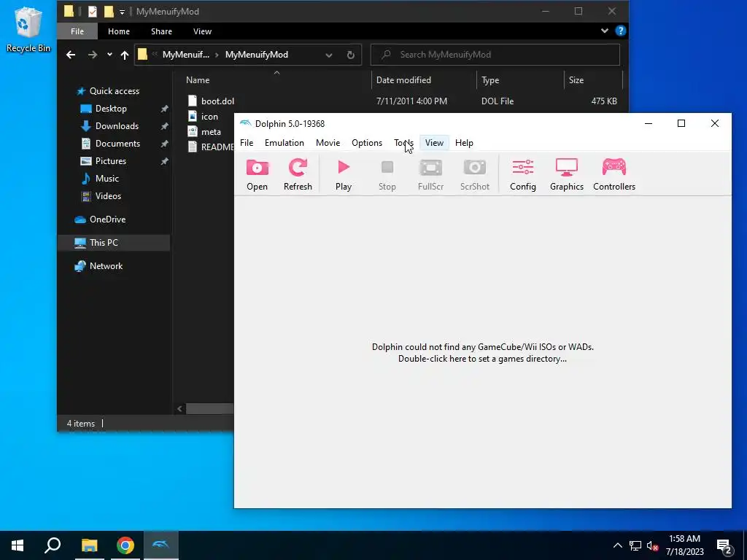
Task: Switch to Share tab in File Explorer
Action: [x=161, y=31]
